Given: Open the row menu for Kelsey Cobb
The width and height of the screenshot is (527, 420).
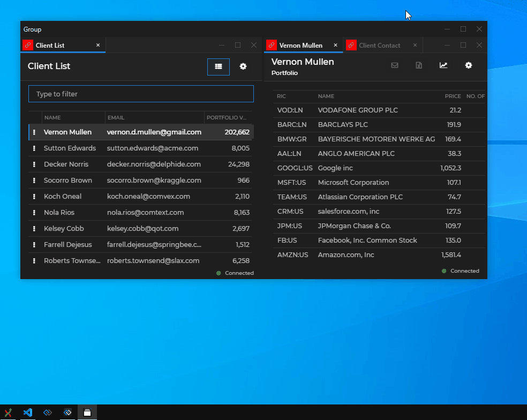Looking at the screenshot, I should [x=34, y=228].
